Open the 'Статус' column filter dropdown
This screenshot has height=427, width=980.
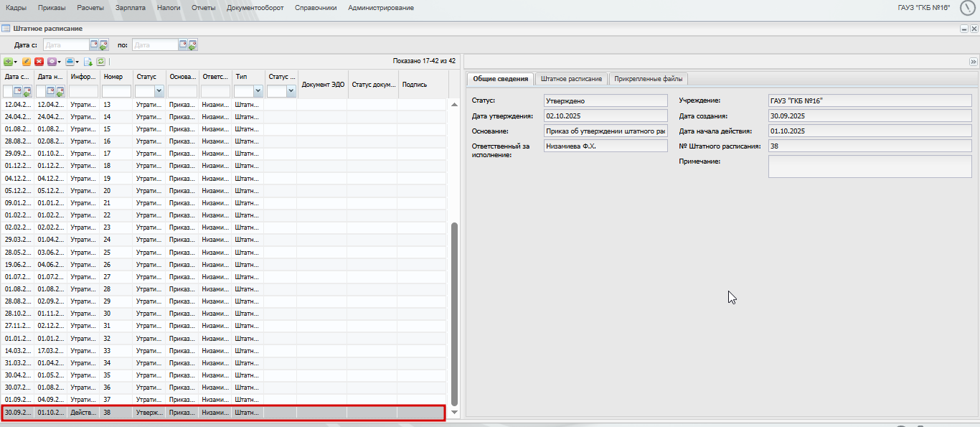(159, 91)
